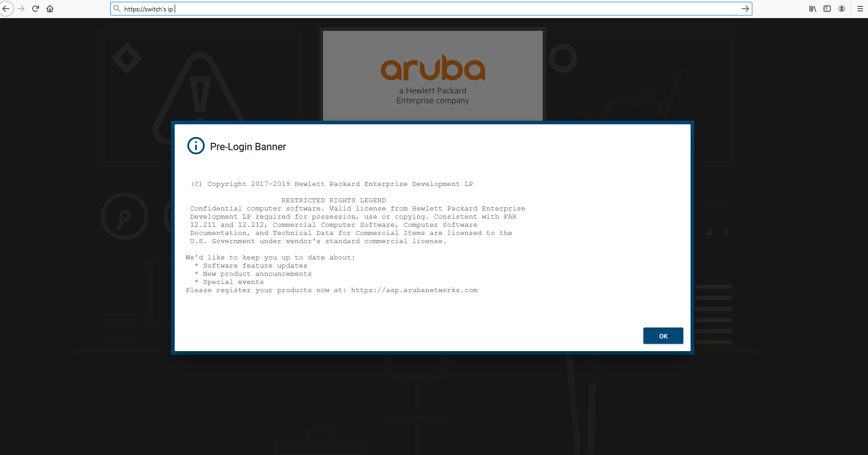Open the Firefox account icon

click(842, 9)
